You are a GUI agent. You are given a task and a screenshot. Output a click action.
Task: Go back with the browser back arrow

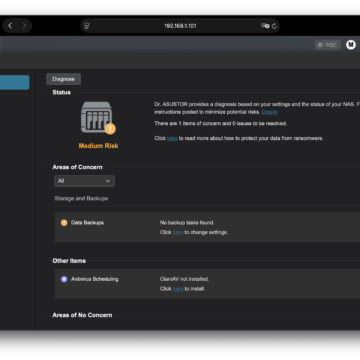click(x=10, y=26)
